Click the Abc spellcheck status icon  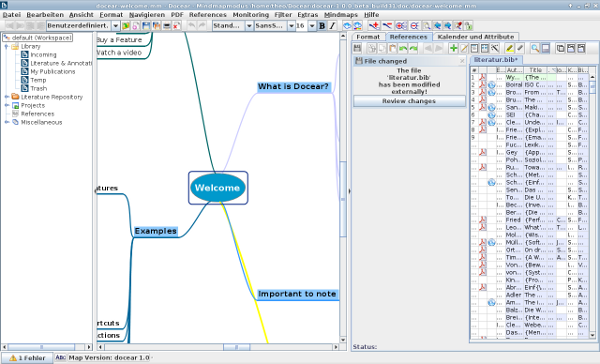[60, 357]
